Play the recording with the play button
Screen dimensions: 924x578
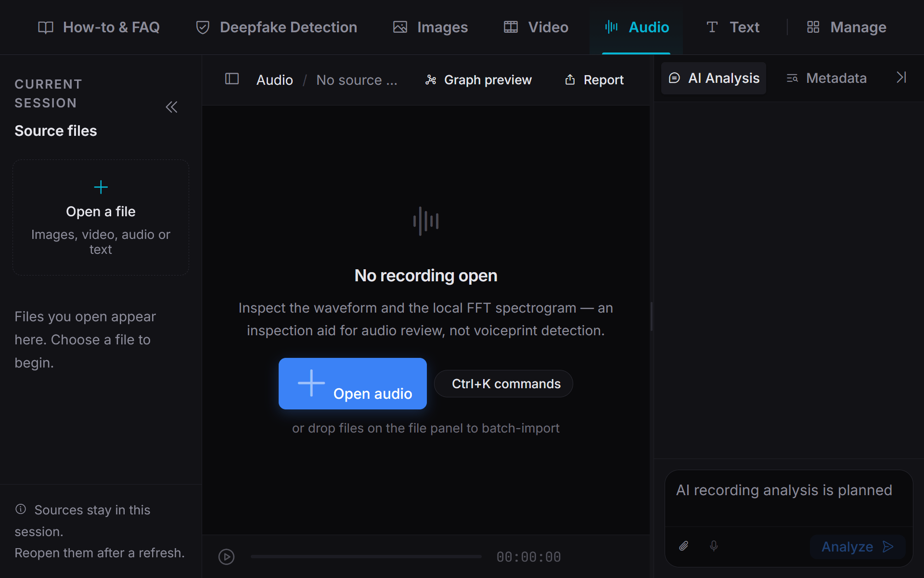tap(226, 557)
